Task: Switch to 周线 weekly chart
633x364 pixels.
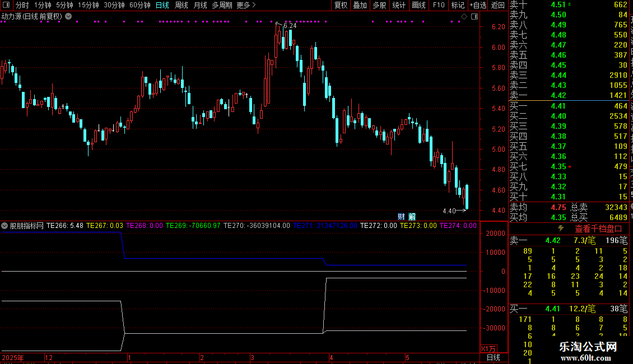Action: [x=181, y=5]
